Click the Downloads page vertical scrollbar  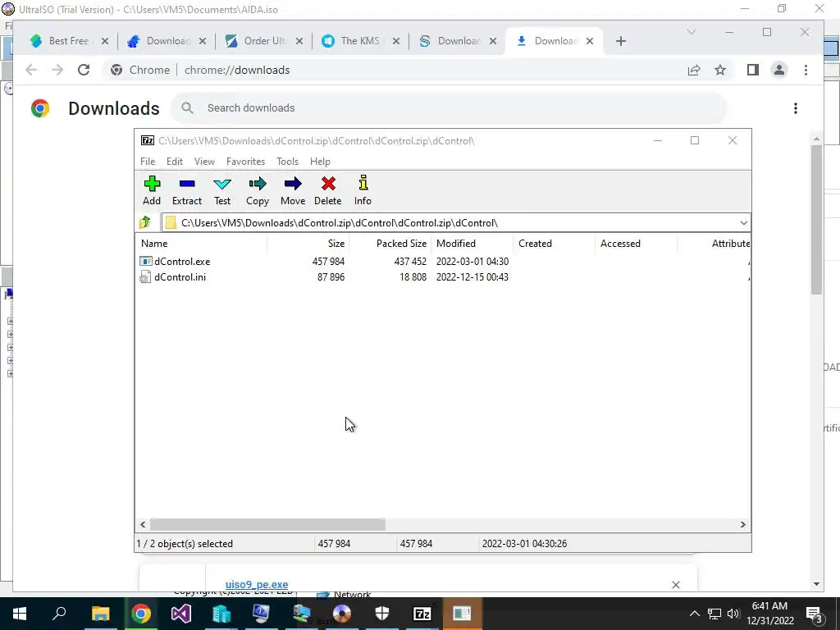point(816,219)
